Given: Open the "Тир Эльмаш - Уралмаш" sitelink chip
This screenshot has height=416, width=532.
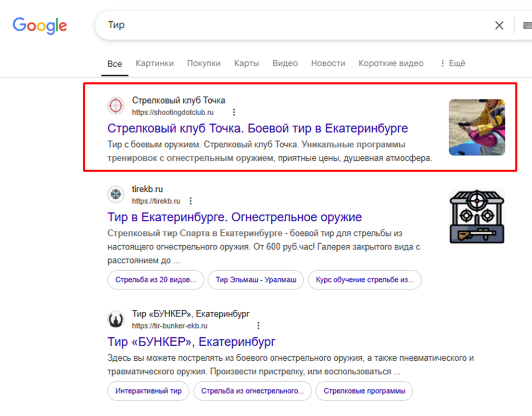Looking at the screenshot, I should click(x=256, y=280).
